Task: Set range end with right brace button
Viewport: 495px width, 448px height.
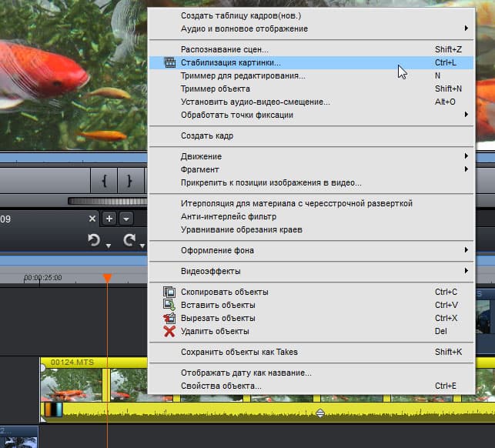Action: click(x=129, y=181)
